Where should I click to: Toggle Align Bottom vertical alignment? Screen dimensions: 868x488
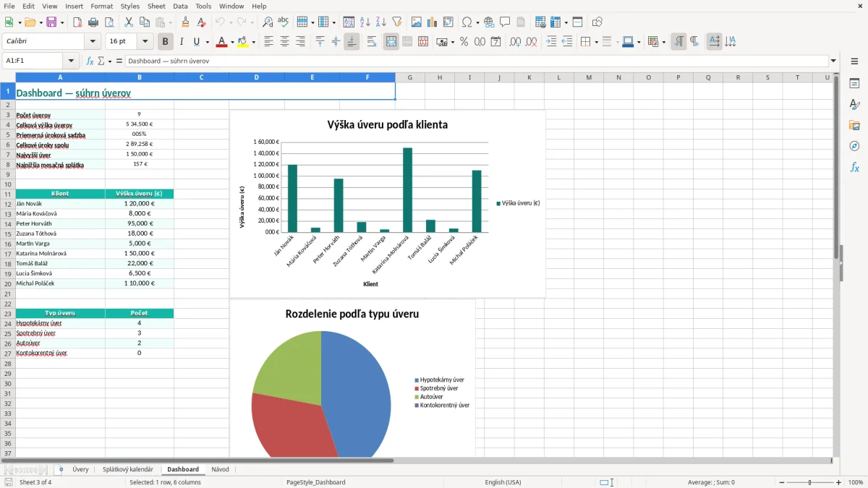(352, 42)
